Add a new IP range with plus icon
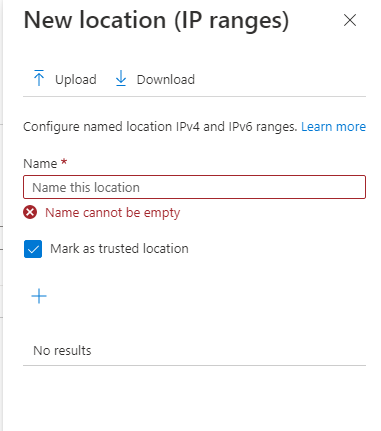Screen dimensions: 381x431 (39, 296)
